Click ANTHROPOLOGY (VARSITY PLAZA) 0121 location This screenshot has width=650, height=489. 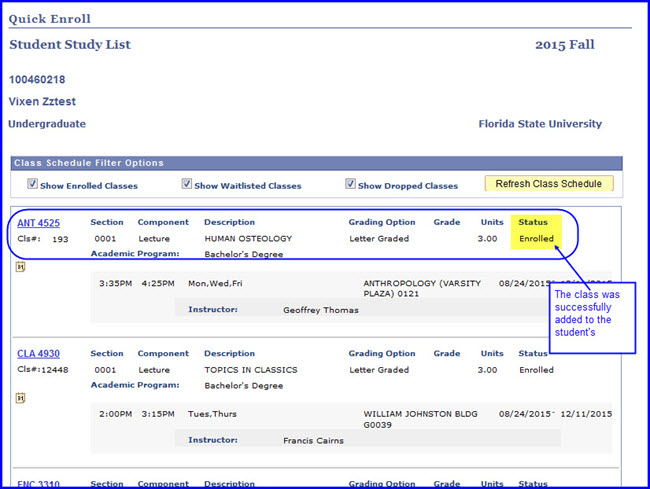422,288
